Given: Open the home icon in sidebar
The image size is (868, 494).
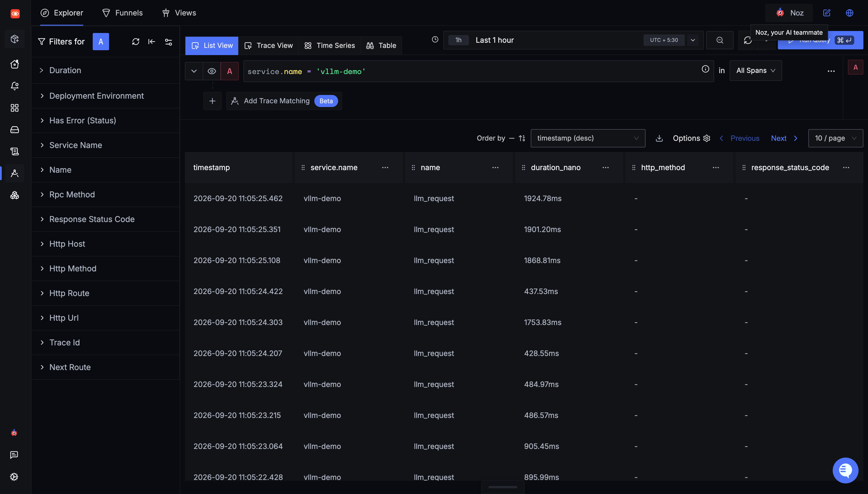Looking at the screenshot, I should [x=15, y=64].
